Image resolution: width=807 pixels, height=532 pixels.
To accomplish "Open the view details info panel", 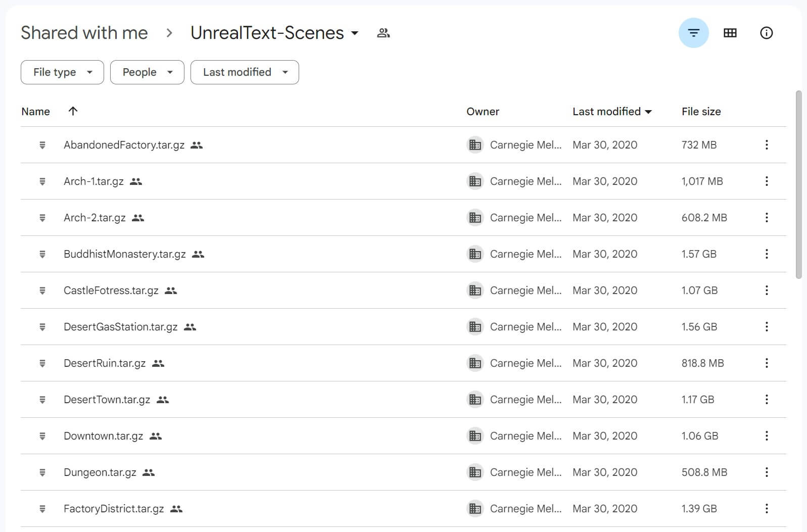I will pos(766,33).
